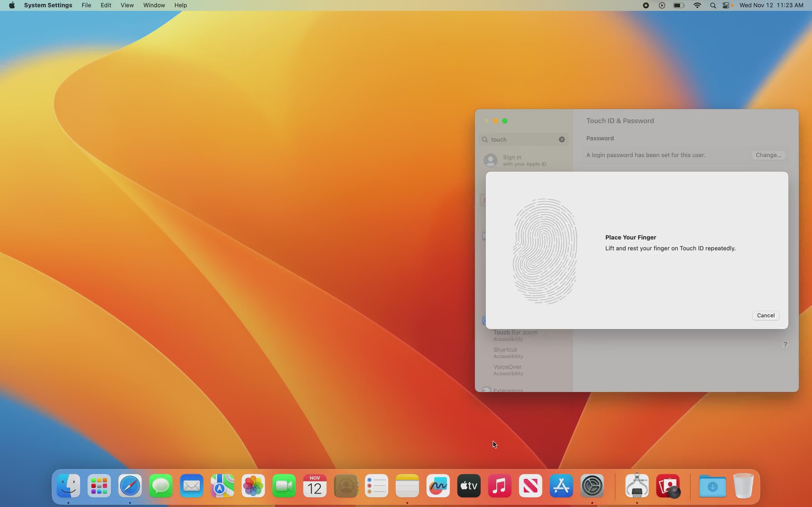
Task: Click inside the touch search field
Action: pyautogui.click(x=520, y=139)
